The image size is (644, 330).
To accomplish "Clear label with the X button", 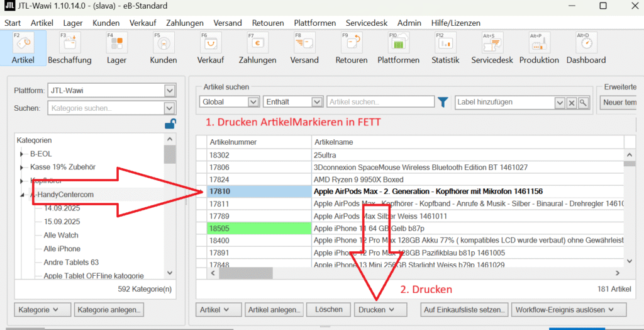I will click(x=572, y=103).
